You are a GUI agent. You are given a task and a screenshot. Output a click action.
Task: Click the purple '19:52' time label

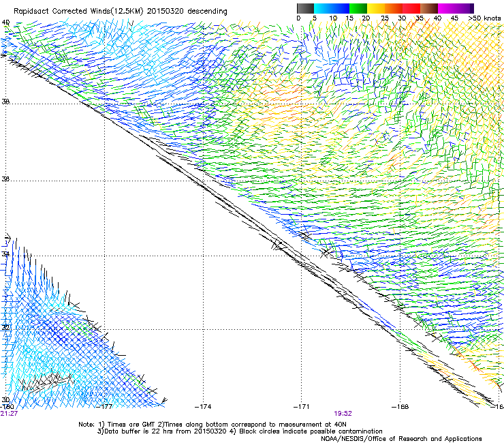point(343,414)
